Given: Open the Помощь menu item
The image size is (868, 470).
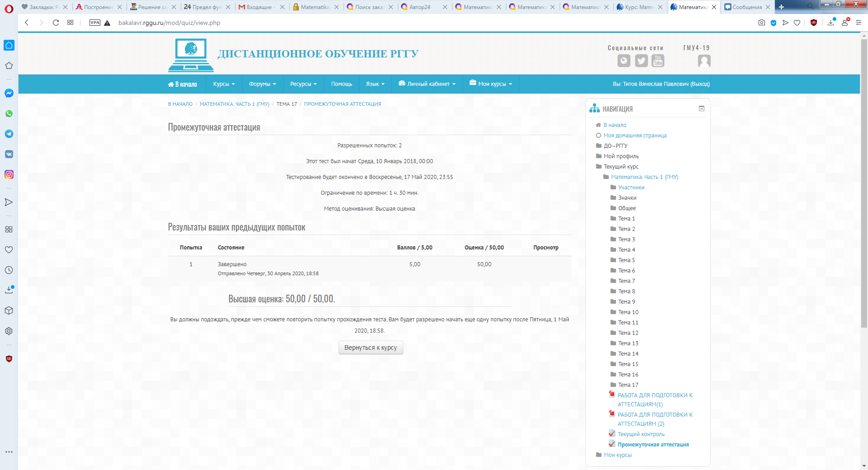Looking at the screenshot, I should 341,84.
